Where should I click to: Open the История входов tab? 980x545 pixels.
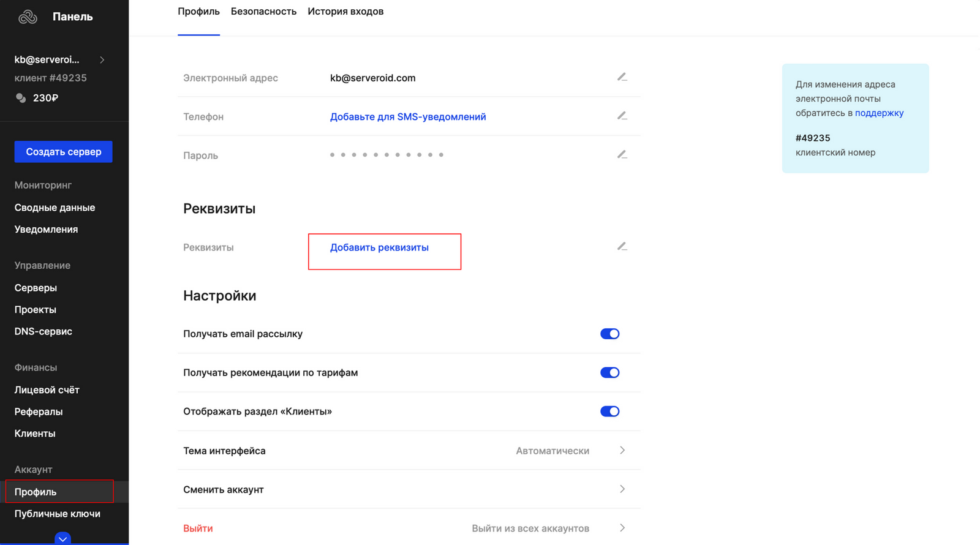[x=345, y=12]
